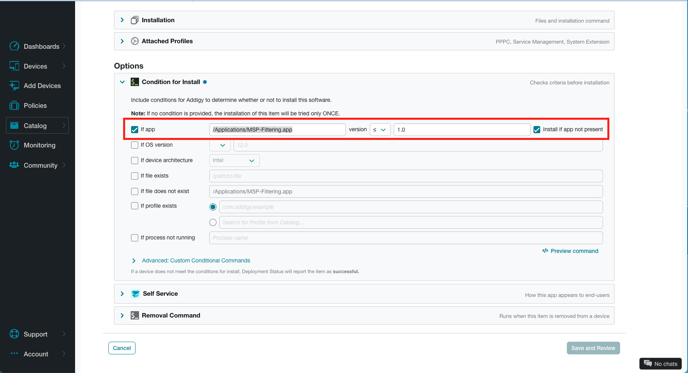Click the Self Service icon
This screenshot has width=688, height=373.
coord(135,294)
